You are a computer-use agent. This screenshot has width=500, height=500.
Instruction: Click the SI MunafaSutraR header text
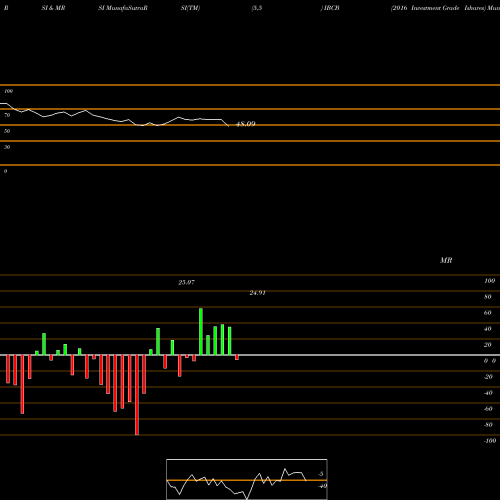[x=123, y=8]
